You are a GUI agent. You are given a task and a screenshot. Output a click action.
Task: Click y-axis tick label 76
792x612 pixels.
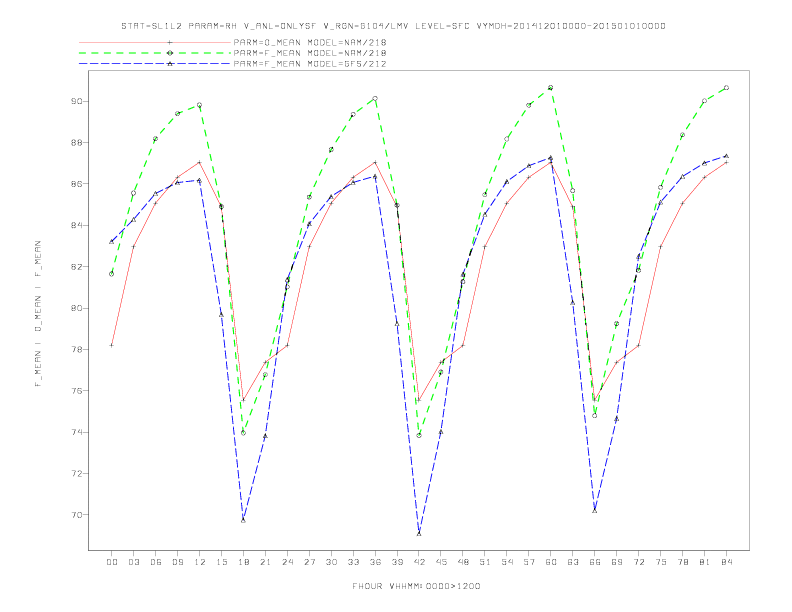coord(76,391)
